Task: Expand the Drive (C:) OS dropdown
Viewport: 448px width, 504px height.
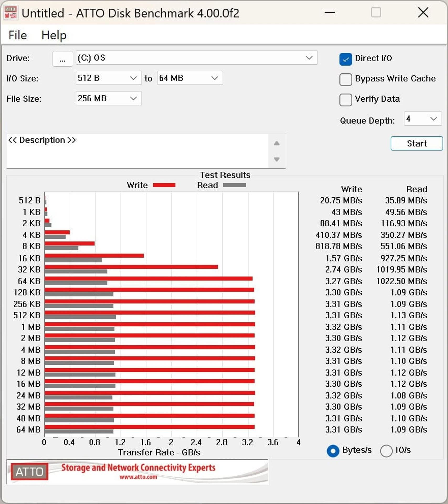Action: tap(196, 58)
